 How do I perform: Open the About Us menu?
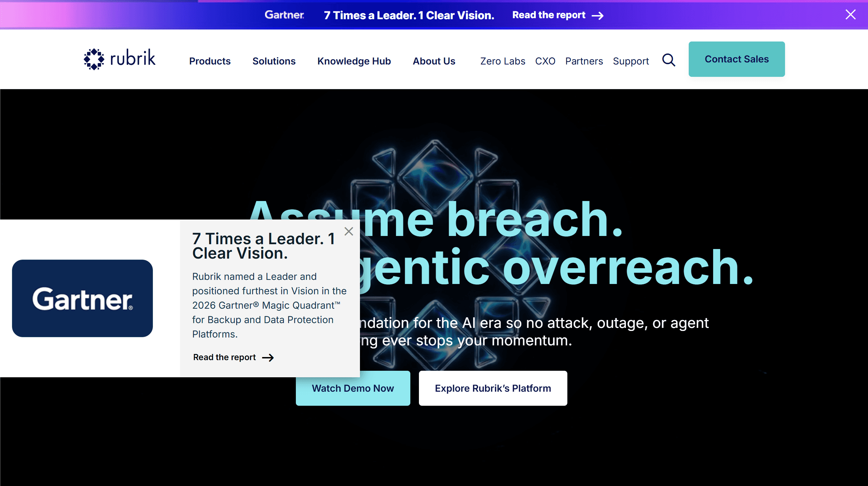[434, 61]
